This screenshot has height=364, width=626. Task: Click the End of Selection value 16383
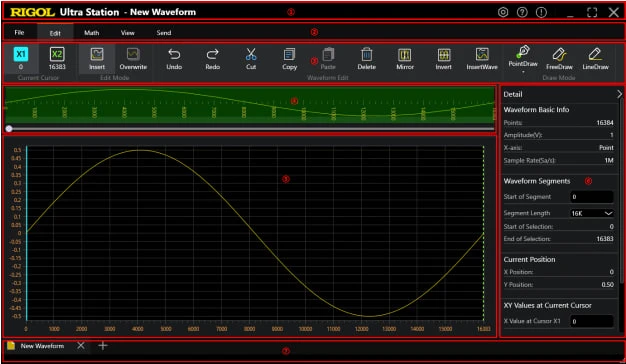click(605, 239)
